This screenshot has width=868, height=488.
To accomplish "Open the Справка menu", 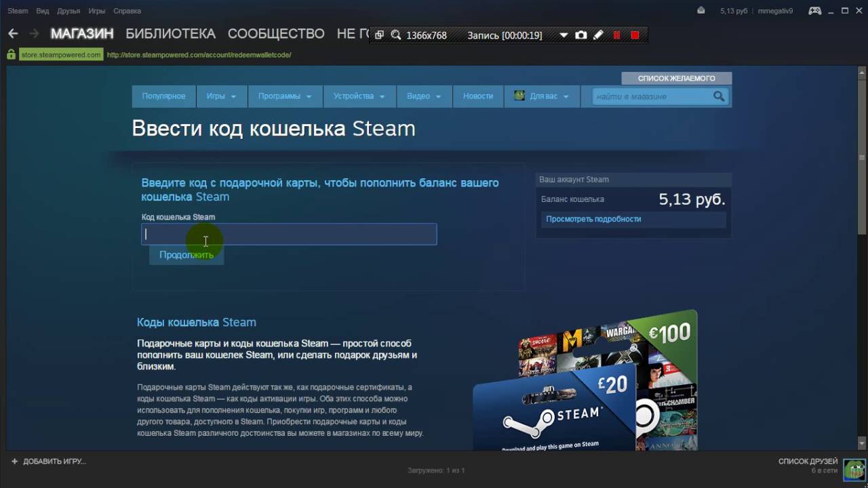I will pyautogui.click(x=127, y=11).
